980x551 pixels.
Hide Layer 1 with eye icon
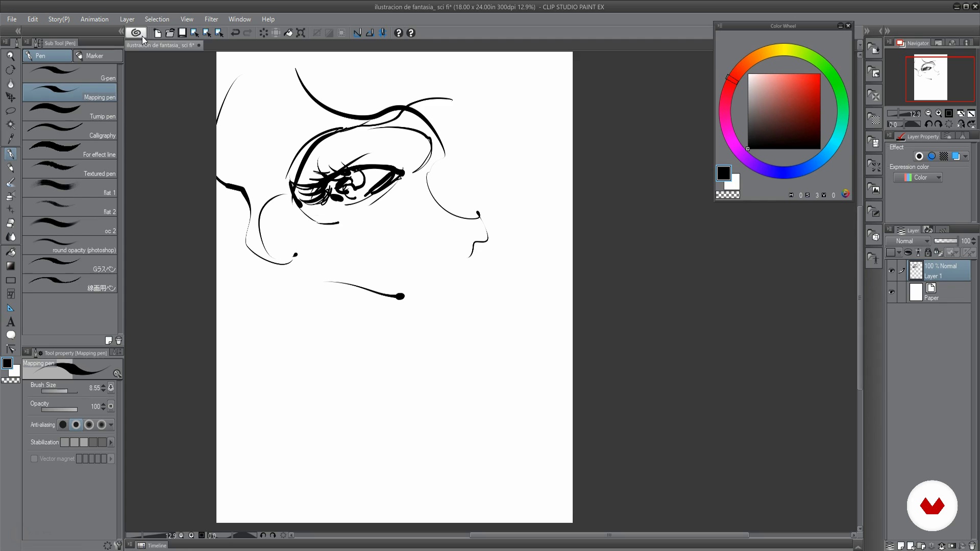coord(891,271)
